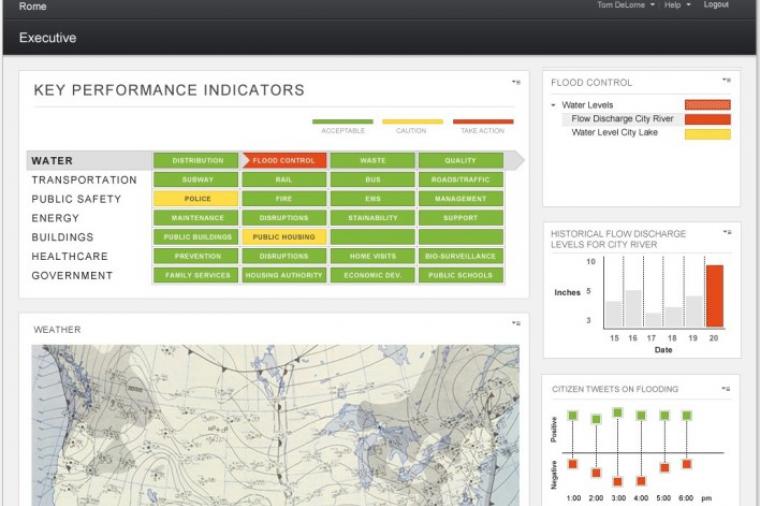Click the negative tweet marker at 3:00
This screenshot has height=506, width=760.
(618, 482)
